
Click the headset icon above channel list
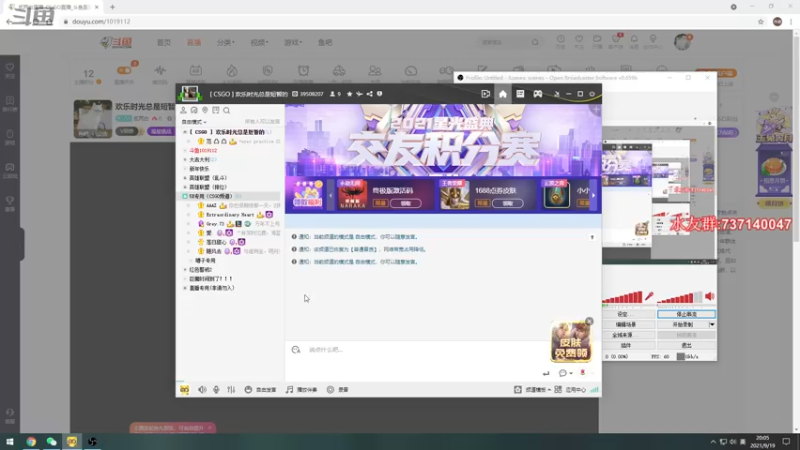tap(194, 110)
